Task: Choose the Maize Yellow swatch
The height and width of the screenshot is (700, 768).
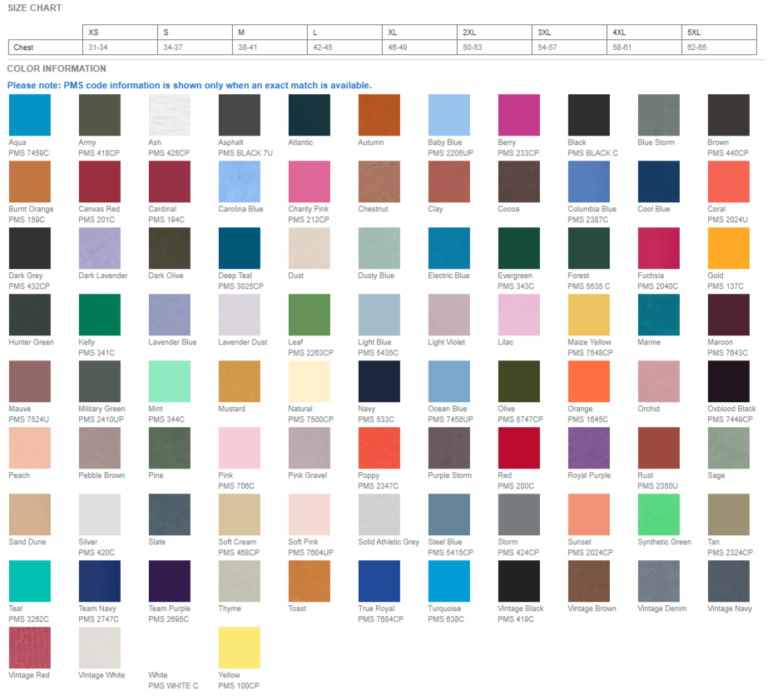Action: click(588, 315)
